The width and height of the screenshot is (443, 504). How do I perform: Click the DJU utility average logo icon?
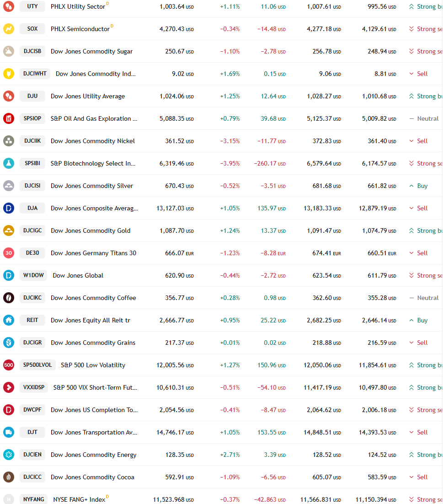9,96
